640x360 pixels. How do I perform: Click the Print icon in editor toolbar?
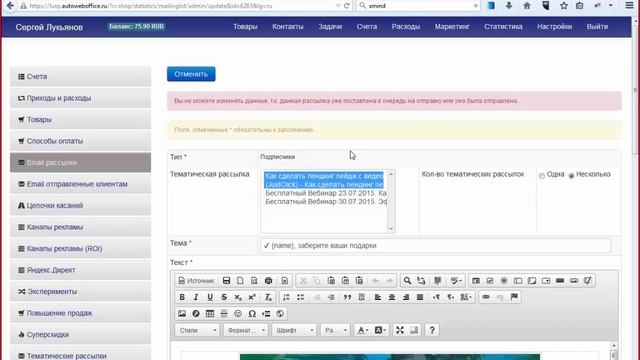(x=269, y=281)
